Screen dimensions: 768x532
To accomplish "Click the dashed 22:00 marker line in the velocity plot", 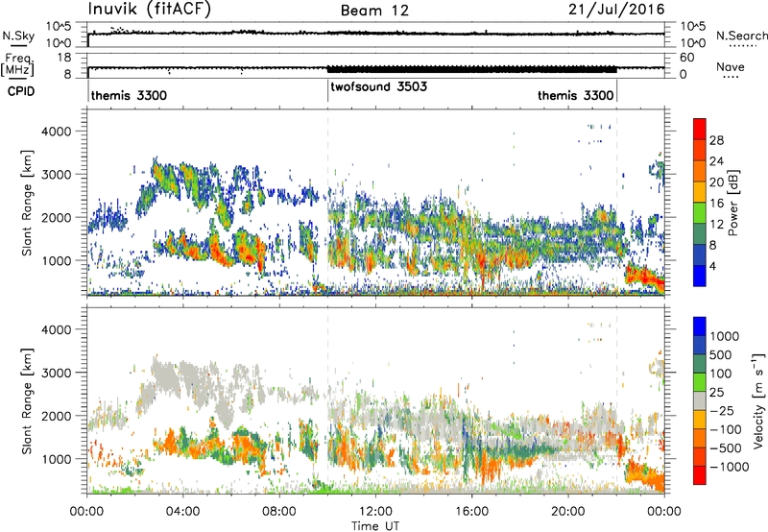I will point(616,400).
